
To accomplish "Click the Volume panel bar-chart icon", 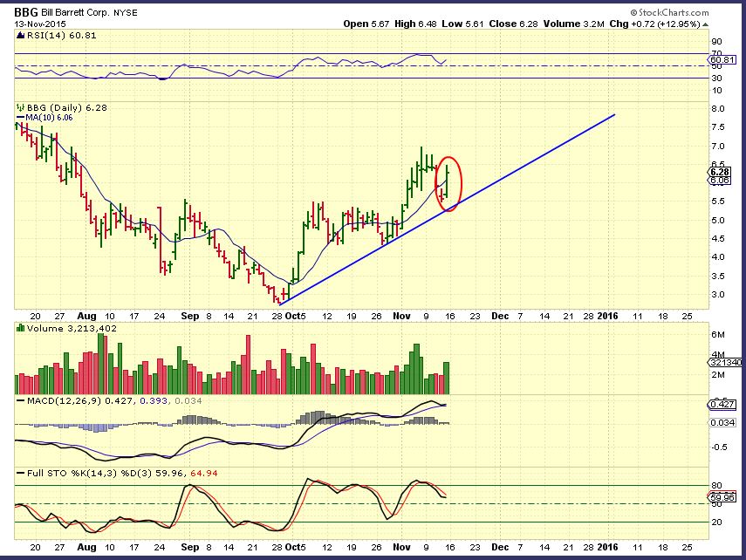I will click(20, 328).
